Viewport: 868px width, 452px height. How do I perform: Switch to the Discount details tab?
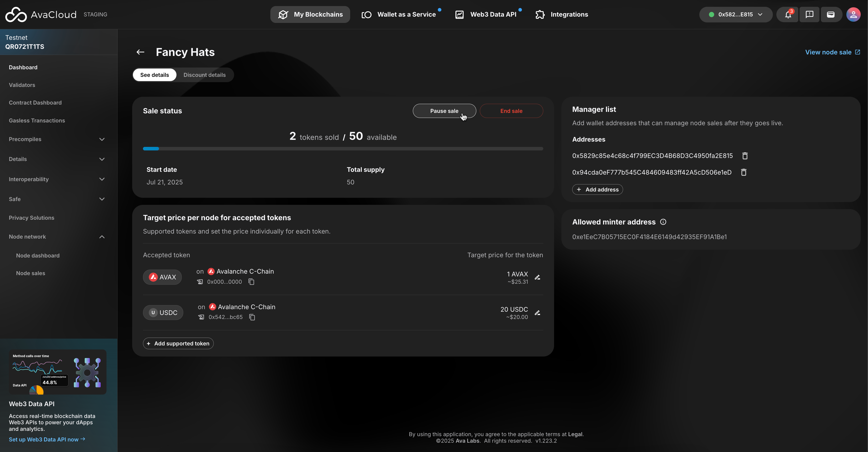[204, 75]
